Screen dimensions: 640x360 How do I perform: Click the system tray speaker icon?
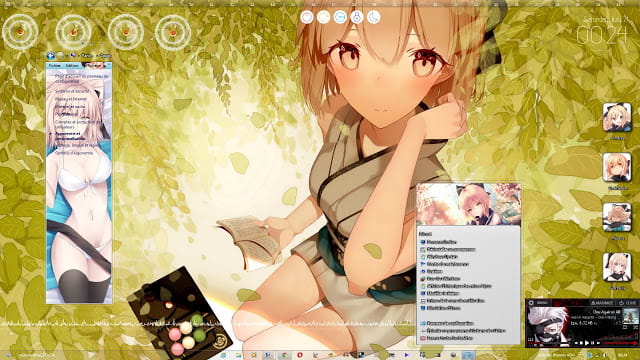605,355
